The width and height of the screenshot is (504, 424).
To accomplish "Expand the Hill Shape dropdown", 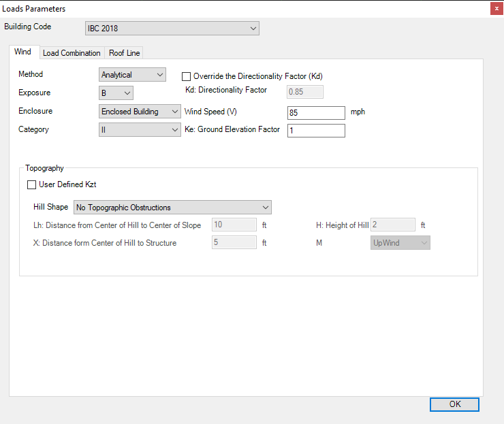I will [x=172, y=208].
